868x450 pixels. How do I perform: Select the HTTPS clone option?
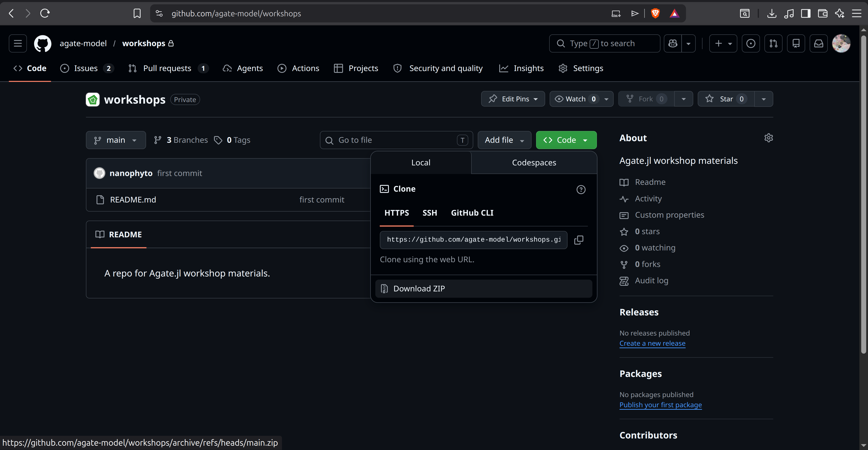[397, 213]
